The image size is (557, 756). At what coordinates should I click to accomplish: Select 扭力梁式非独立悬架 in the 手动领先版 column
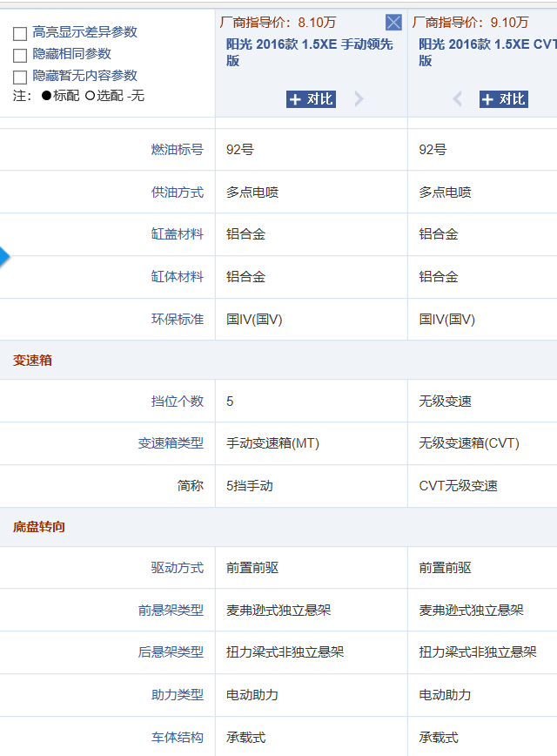[x=285, y=652]
